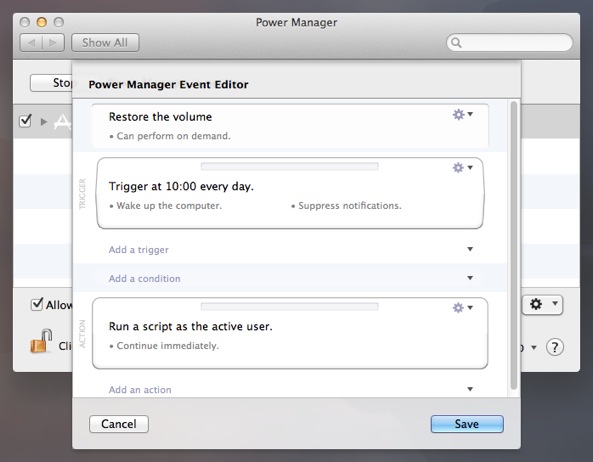The width and height of the screenshot is (593, 462).
Task: Open the Add a condition dropdown arrow
Action: 470,278
